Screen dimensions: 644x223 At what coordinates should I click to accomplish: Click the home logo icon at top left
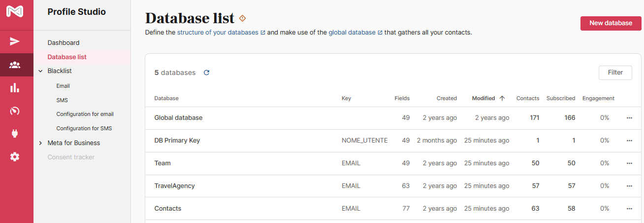pos(15,11)
